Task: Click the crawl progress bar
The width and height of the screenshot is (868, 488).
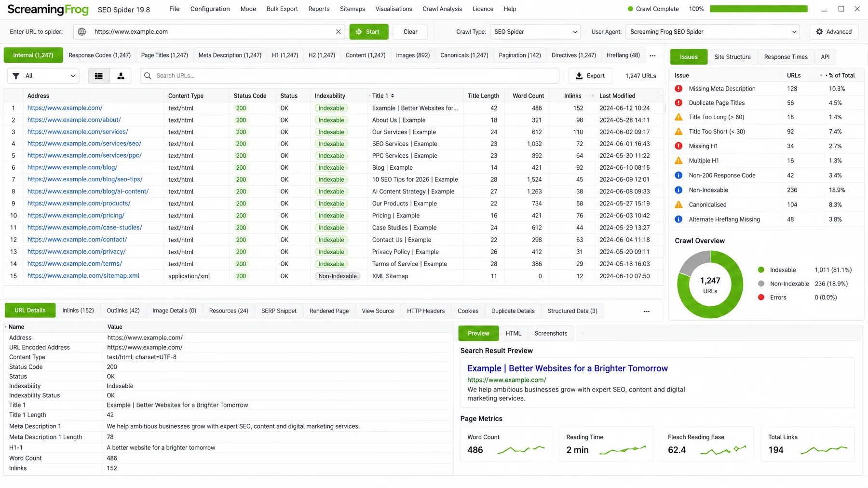Action: click(x=759, y=9)
